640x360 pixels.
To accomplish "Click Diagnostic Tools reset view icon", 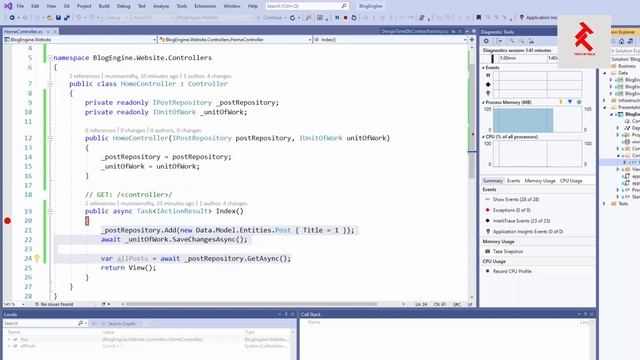I will click(531, 41).
